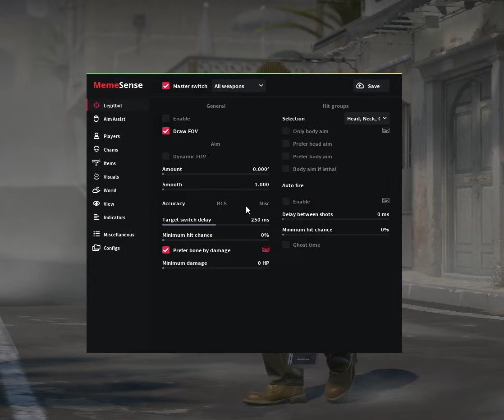This screenshot has height=420, width=504.
Task: Expand the All weapons dropdown
Action: point(238,86)
